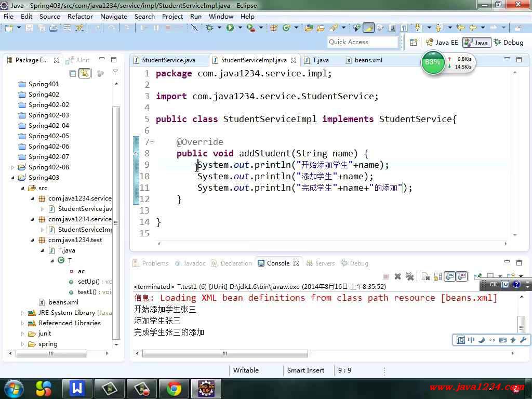Viewport: 532px width, 399px height.
Task: Select beans.xml in Package Explorer
Action: (63, 302)
